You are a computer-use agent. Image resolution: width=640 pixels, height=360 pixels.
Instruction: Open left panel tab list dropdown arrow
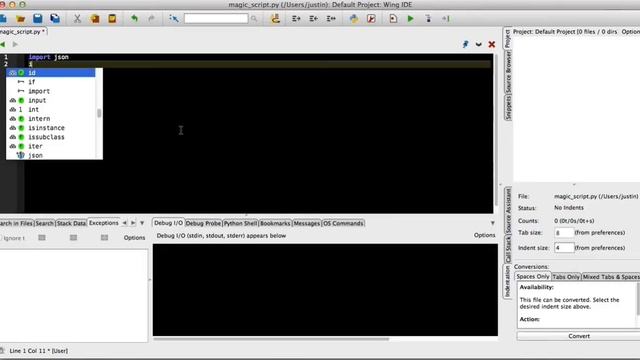click(142, 223)
